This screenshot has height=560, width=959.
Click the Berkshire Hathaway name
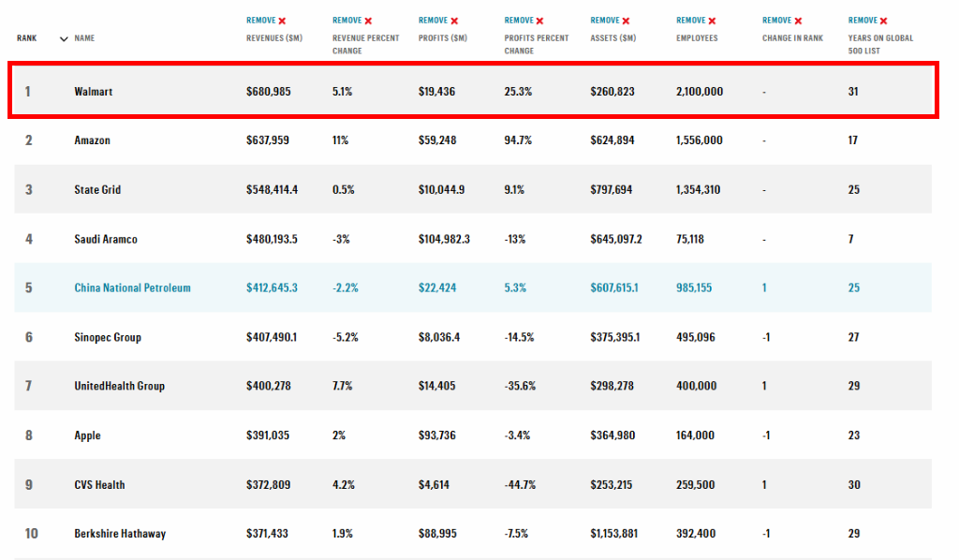tap(120, 534)
